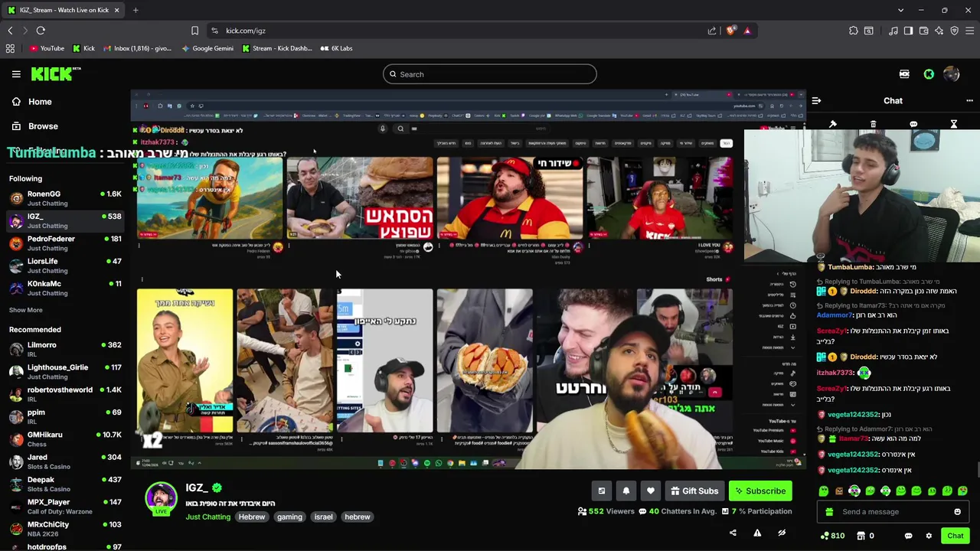Image resolution: width=980 pixels, height=551 pixels.
Task: Collapse the chat panel with arrow icon
Action: [x=816, y=100]
